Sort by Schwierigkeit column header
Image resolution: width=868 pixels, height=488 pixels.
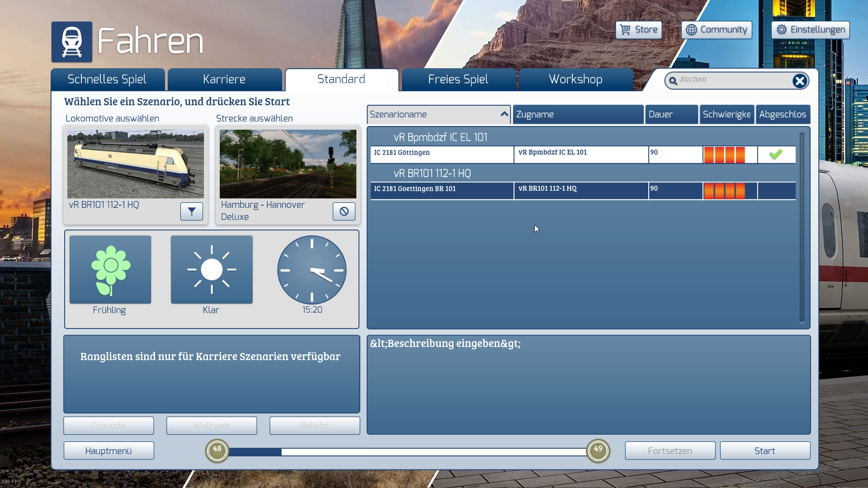[x=726, y=114]
